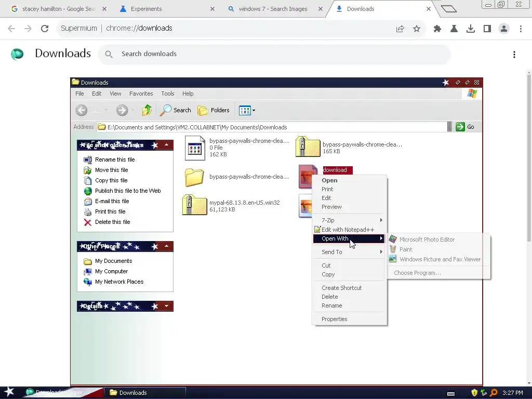Reload the Downloads page in the browser
532x399 pixels.
click(45, 29)
